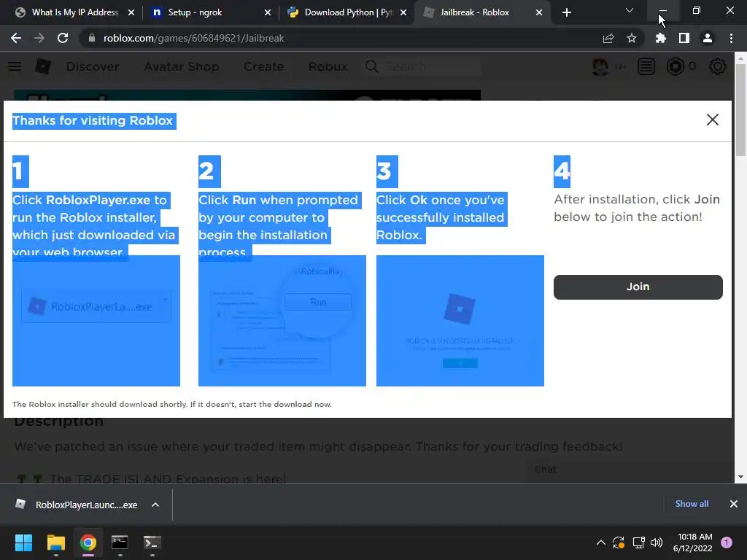The width and height of the screenshot is (747, 560).
Task: Open the Robux balance icon
Action: 675,66
